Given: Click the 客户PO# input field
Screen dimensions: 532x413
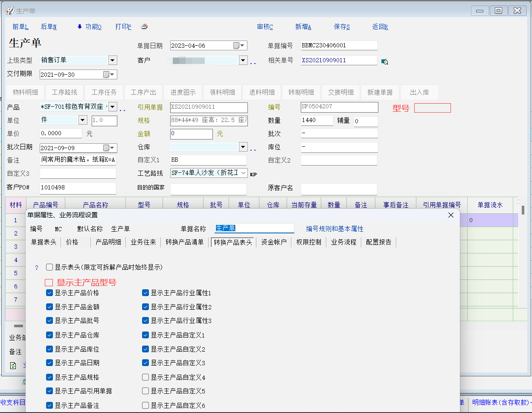Looking at the screenshot, I should pyautogui.click(x=78, y=187).
